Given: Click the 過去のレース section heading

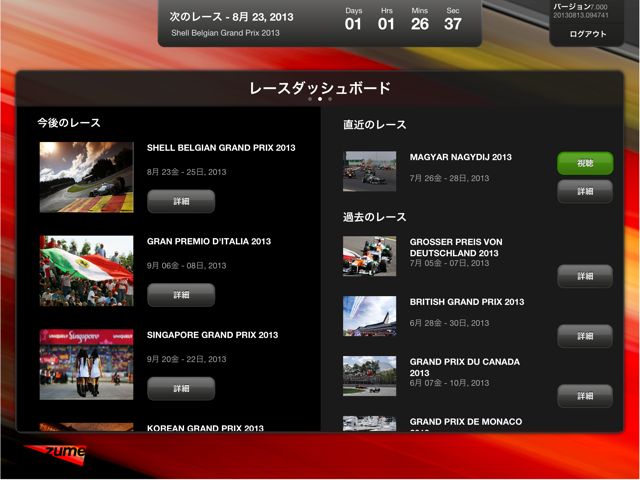Looking at the screenshot, I should click(x=374, y=217).
